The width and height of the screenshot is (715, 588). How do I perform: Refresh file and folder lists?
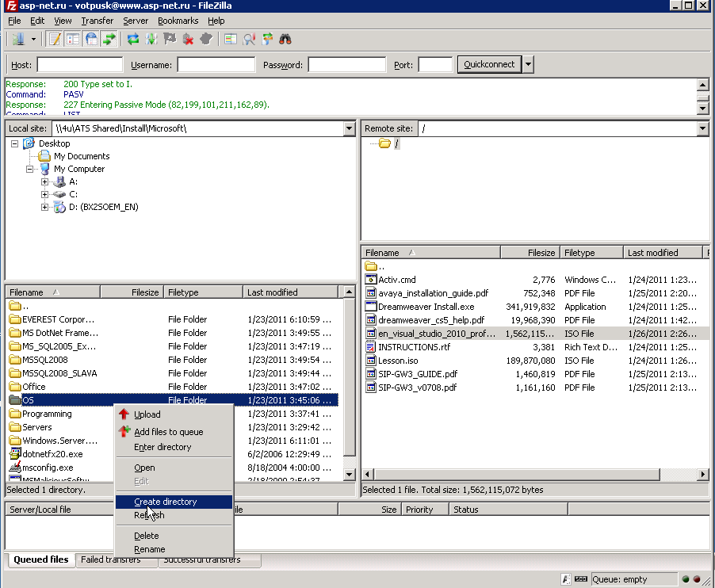click(133, 39)
